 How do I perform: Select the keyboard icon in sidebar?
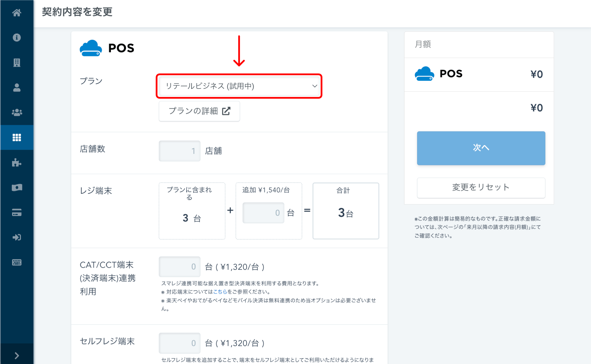point(17,262)
